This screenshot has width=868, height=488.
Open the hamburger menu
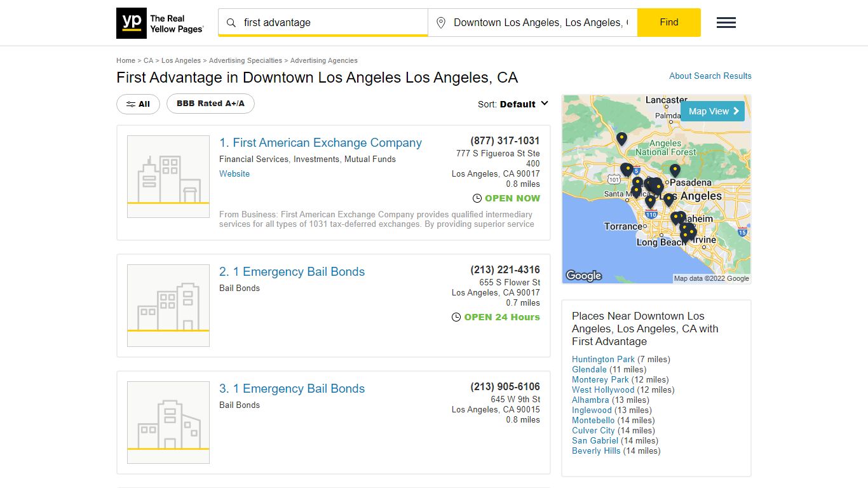726,23
